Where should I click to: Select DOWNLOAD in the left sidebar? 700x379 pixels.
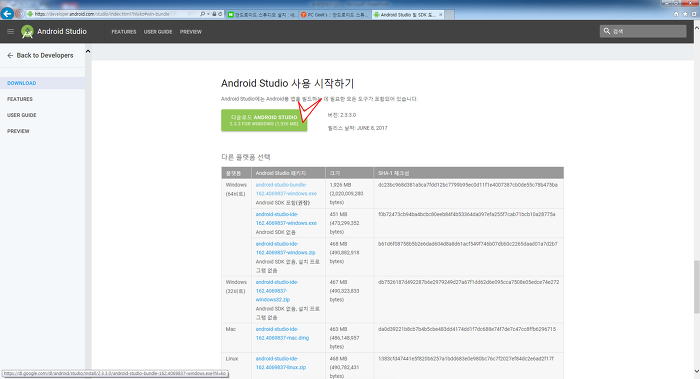click(21, 83)
